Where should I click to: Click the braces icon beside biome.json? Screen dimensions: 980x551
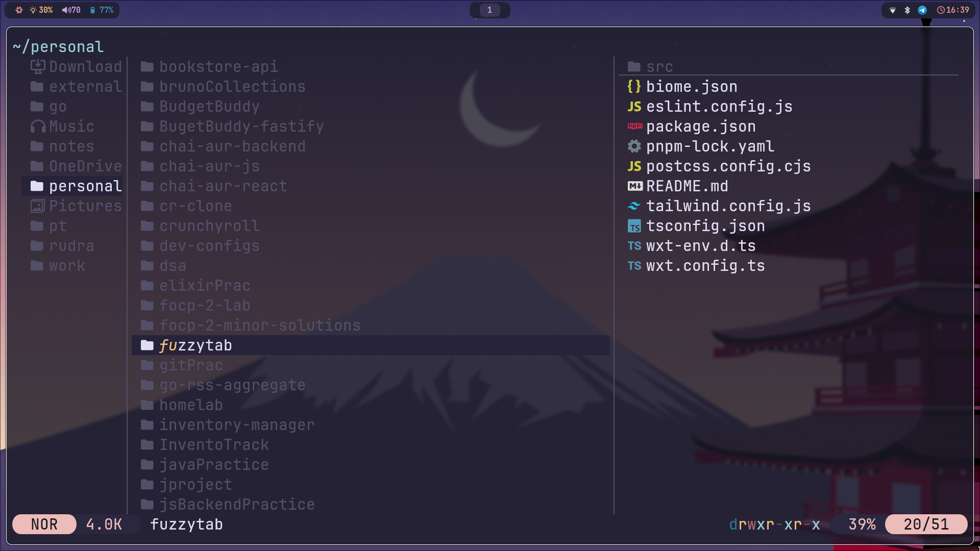pos(634,87)
